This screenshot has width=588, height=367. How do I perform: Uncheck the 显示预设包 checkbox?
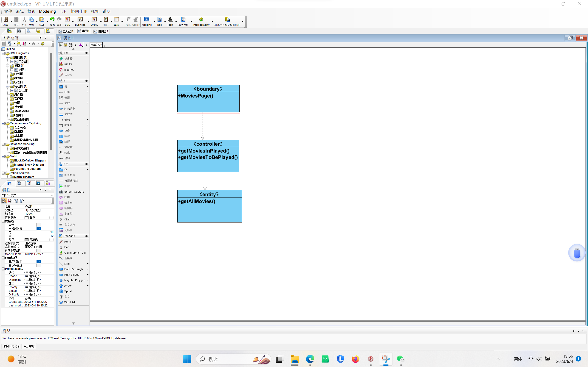[x=39, y=262]
